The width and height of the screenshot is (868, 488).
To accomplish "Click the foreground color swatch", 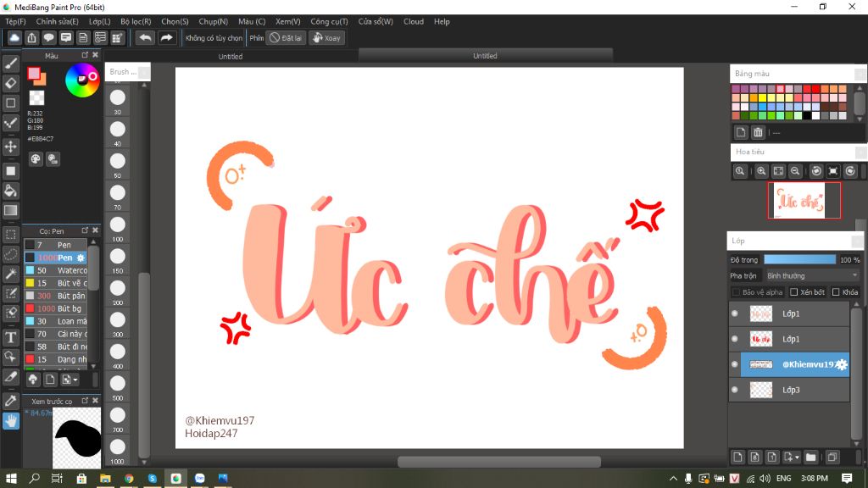I will point(34,74).
